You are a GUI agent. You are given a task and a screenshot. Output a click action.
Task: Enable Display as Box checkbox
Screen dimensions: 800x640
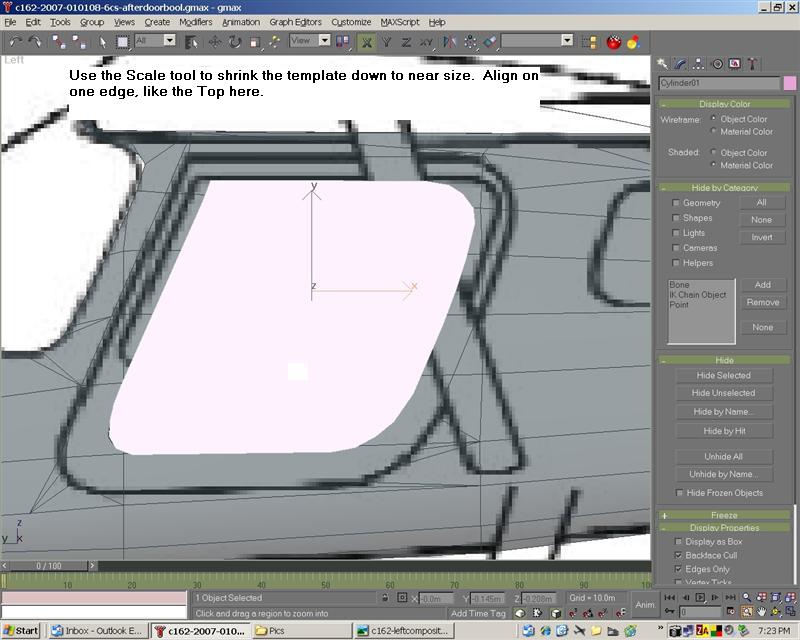point(679,541)
